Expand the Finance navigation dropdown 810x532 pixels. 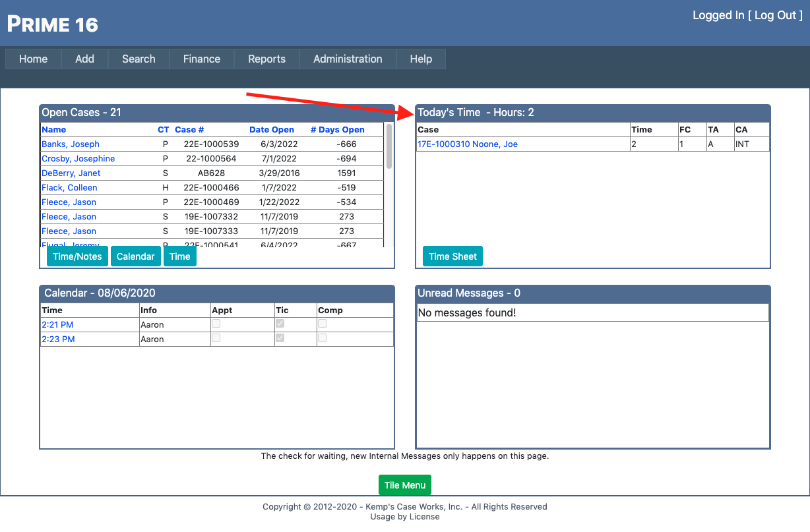(201, 59)
